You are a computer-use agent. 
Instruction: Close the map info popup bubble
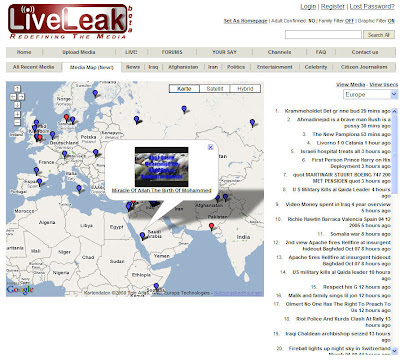tap(210, 147)
